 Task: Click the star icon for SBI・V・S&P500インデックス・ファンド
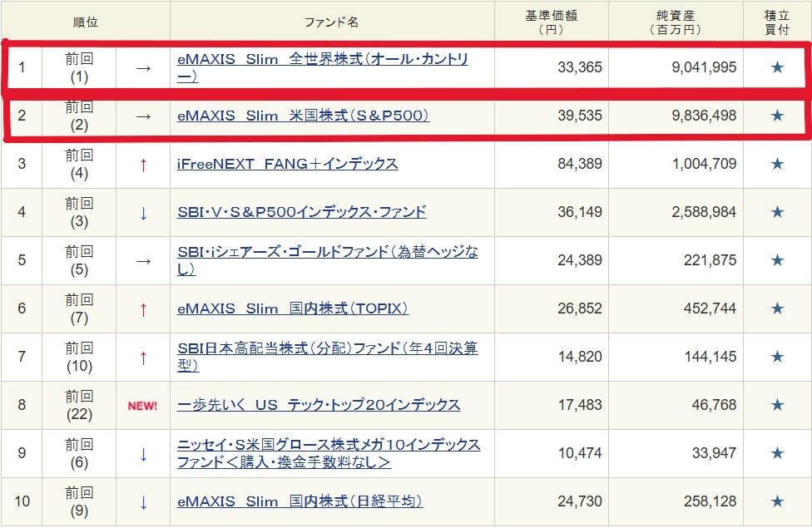tap(777, 212)
